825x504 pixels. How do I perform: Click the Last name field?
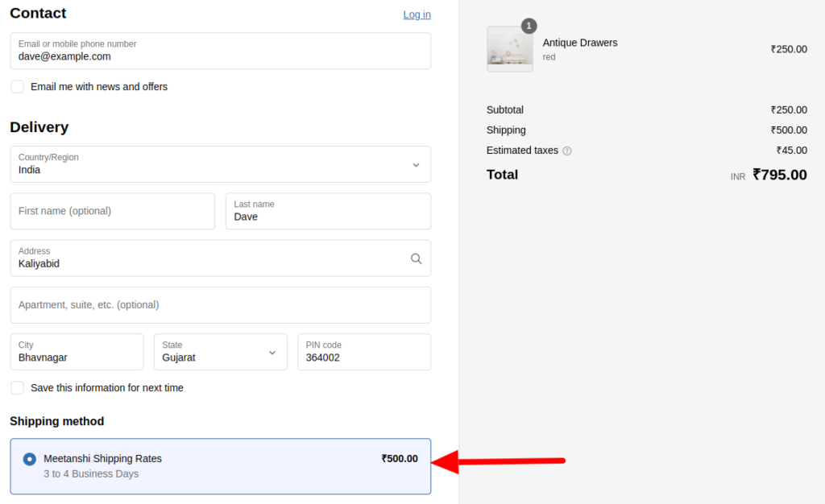pyautogui.click(x=329, y=211)
